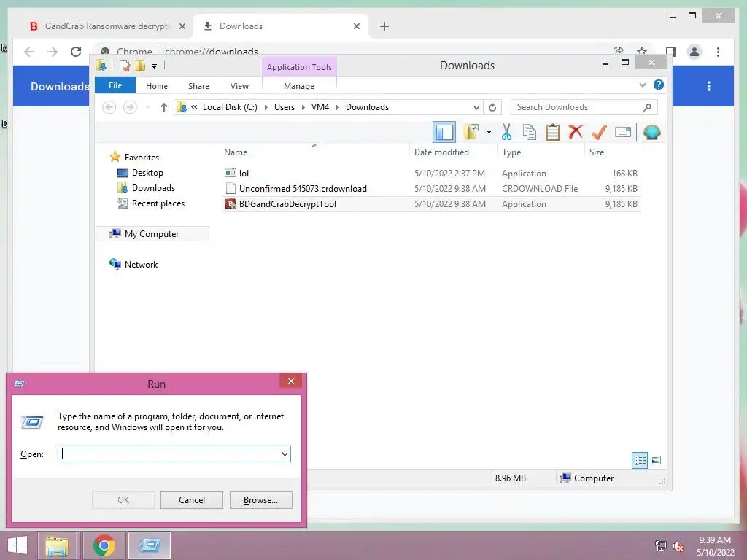Select Network in navigation pane
The image size is (747, 560).
click(x=141, y=264)
